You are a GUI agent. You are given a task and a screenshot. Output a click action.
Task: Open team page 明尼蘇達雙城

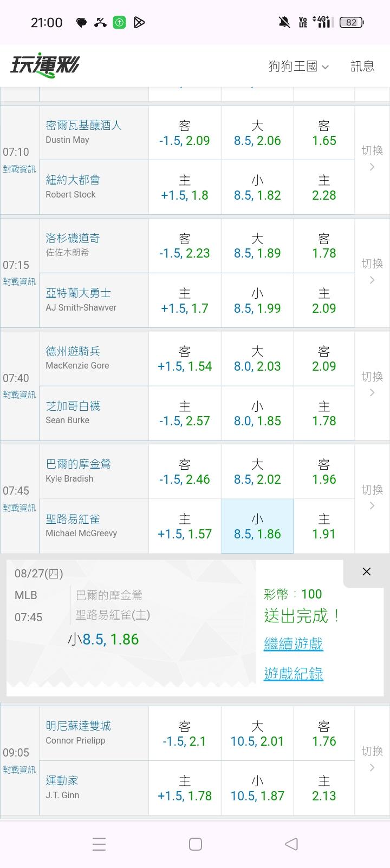79,726
